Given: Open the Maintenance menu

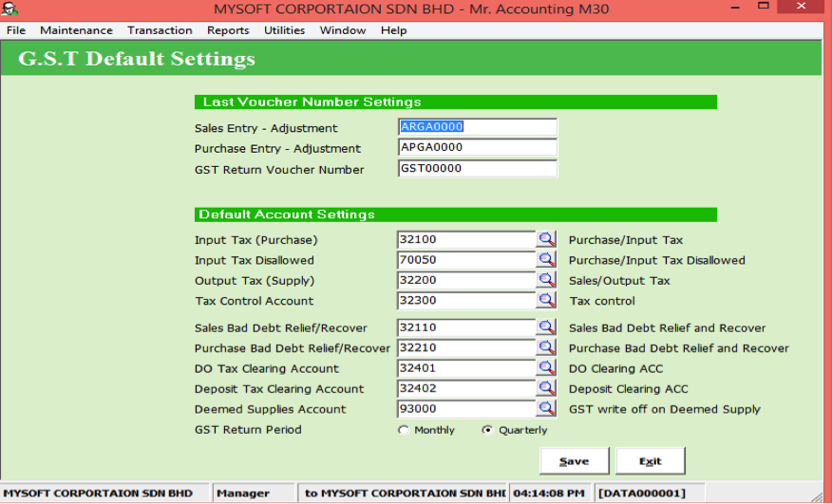Looking at the screenshot, I should 76,30.
